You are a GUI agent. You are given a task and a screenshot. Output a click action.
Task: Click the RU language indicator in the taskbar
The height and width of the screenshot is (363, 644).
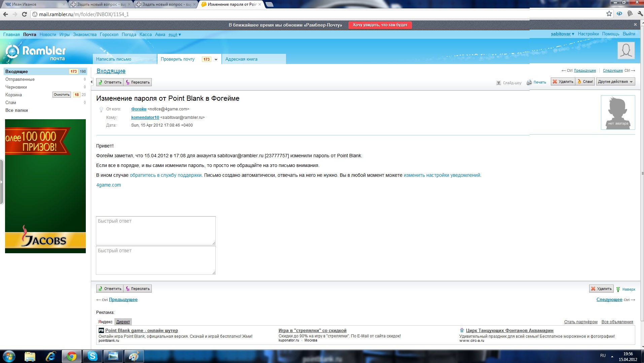click(603, 356)
